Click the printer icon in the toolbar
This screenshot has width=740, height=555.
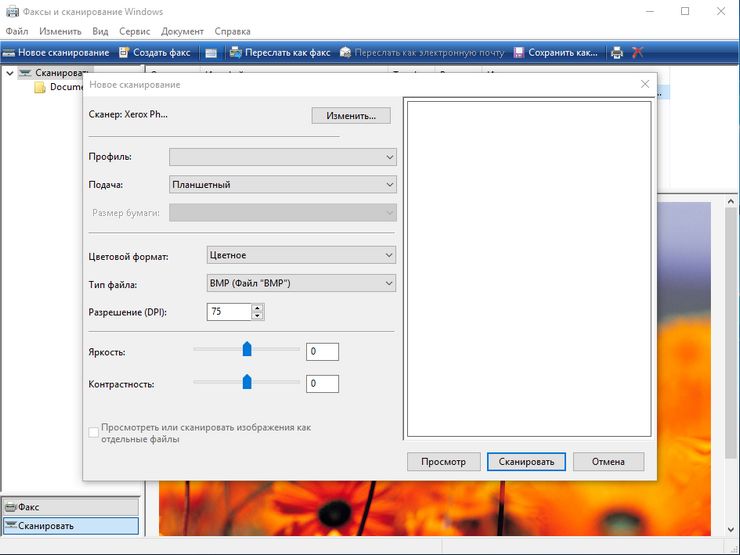click(x=617, y=52)
